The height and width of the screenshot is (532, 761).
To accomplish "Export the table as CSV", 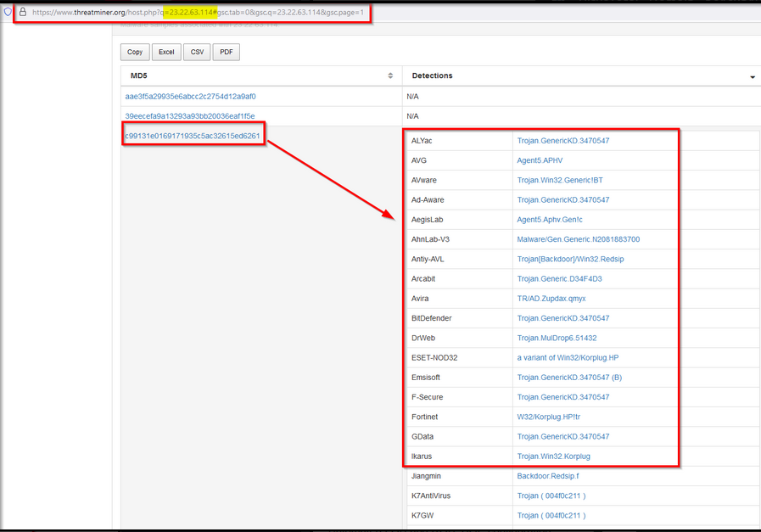I will click(197, 52).
